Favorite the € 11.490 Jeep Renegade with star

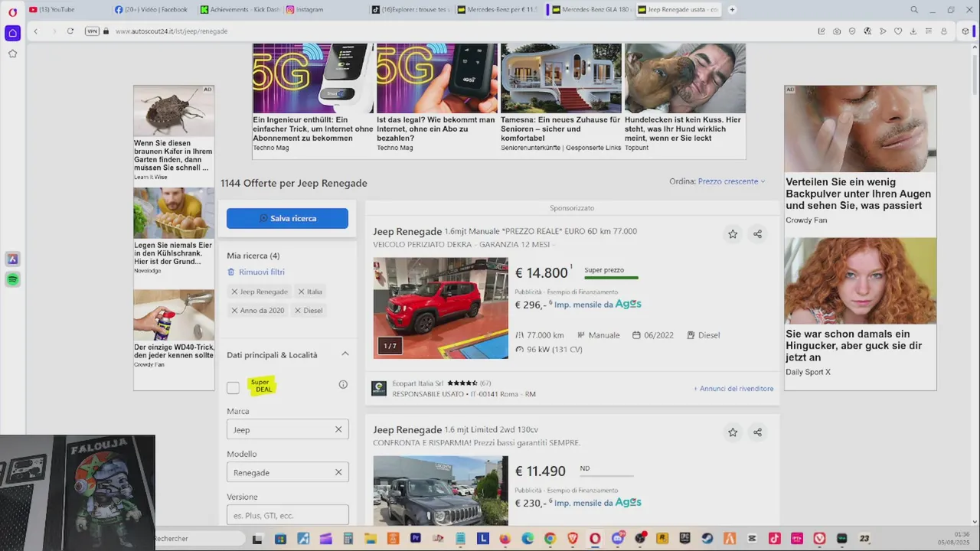tap(733, 432)
